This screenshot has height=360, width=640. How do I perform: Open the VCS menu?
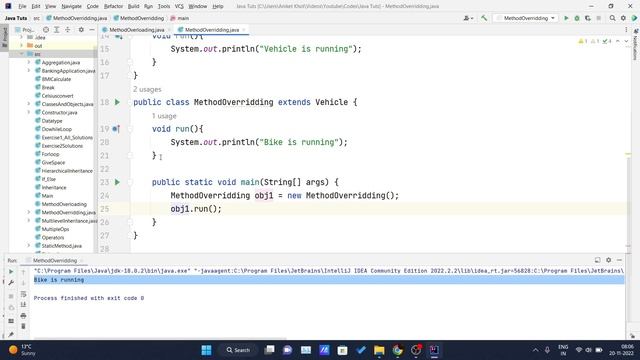[x=179, y=6]
